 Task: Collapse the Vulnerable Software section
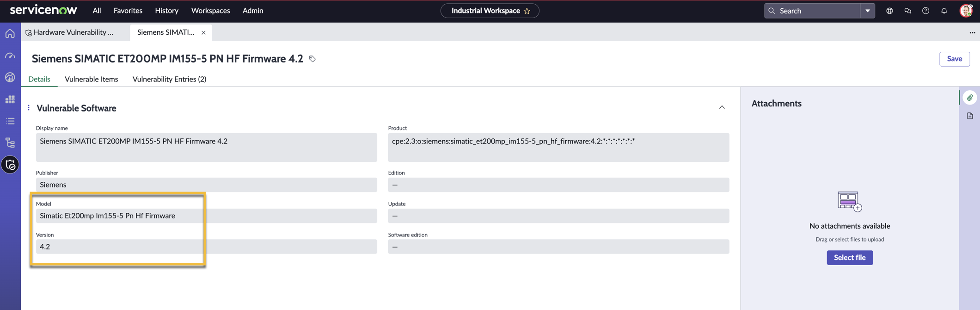722,107
